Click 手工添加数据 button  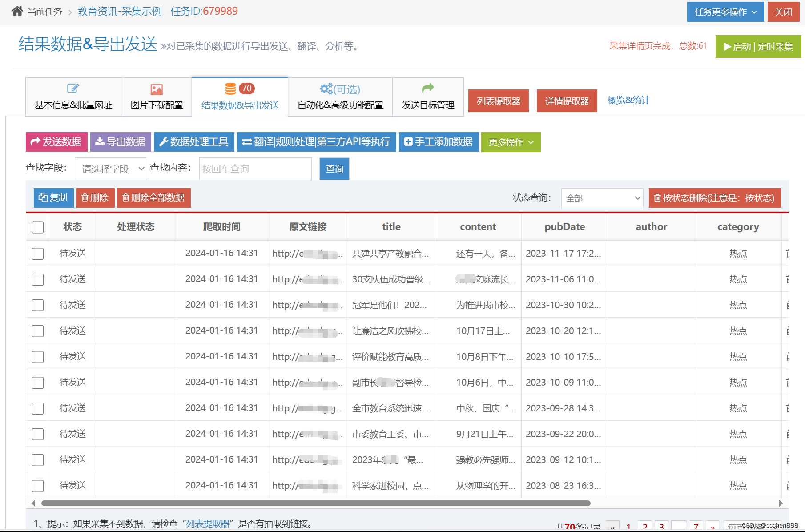pos(439,142)
